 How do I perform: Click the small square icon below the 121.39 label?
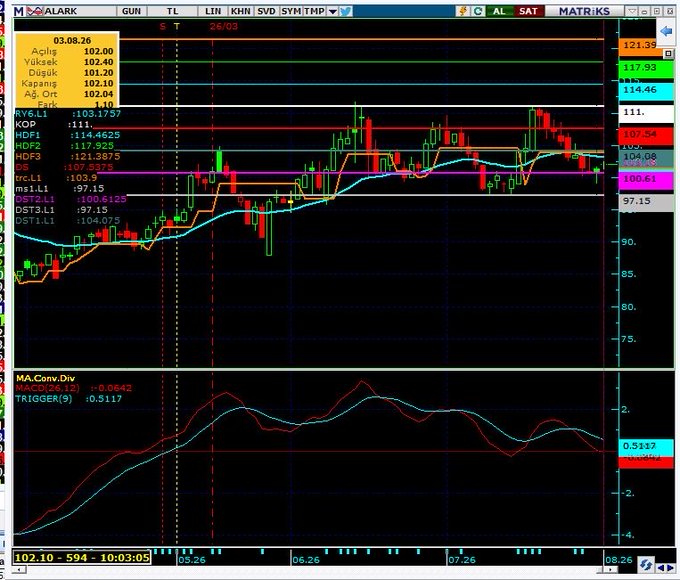668,54
